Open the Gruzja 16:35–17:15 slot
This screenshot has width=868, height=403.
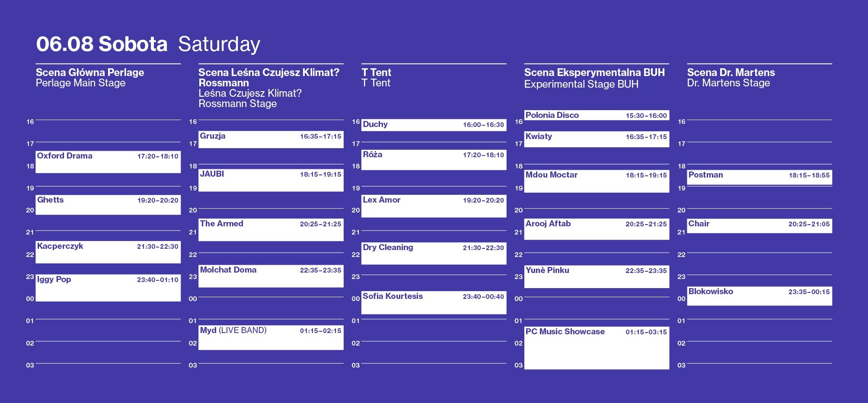tap(271, 140)
